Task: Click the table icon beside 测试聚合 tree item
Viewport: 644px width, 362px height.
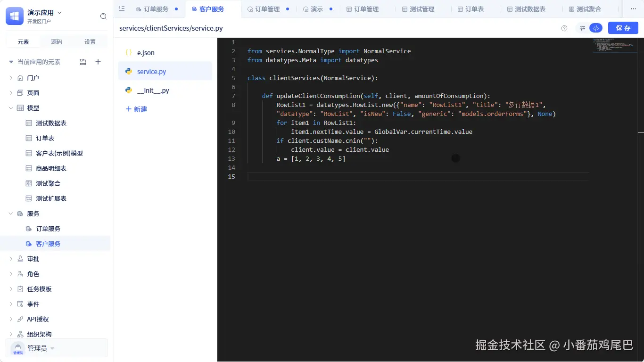Action: click(x=29, y=183)
